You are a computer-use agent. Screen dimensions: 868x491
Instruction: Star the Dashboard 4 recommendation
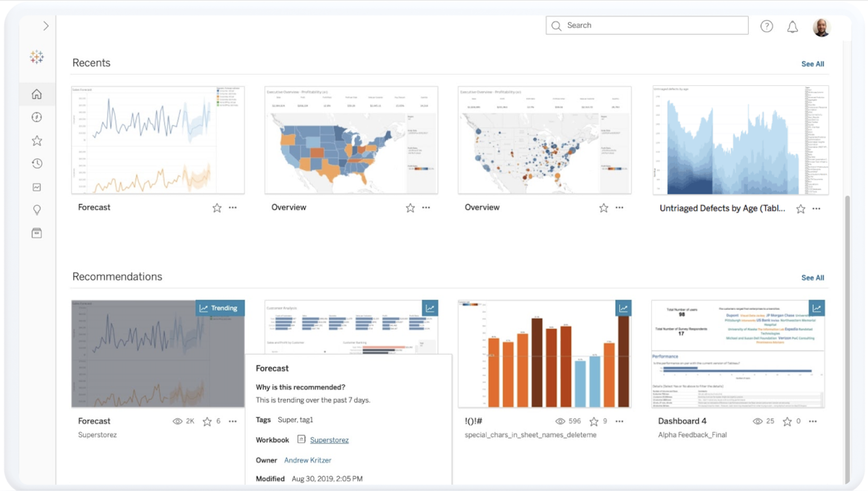pos(787,421)
